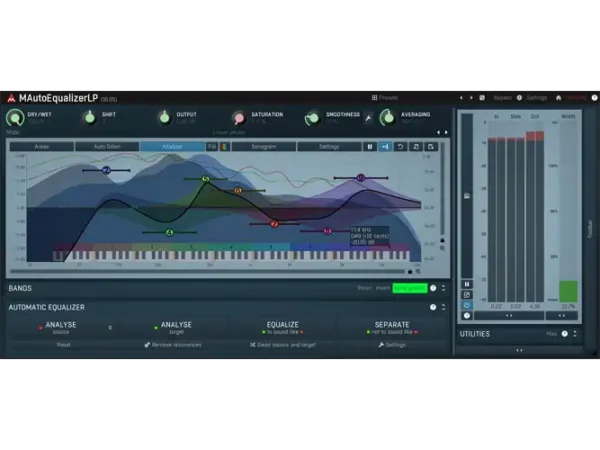Click the horizontal scrollbar under the graph
This screenshot has width=600, height=450.
click(208, 271)
